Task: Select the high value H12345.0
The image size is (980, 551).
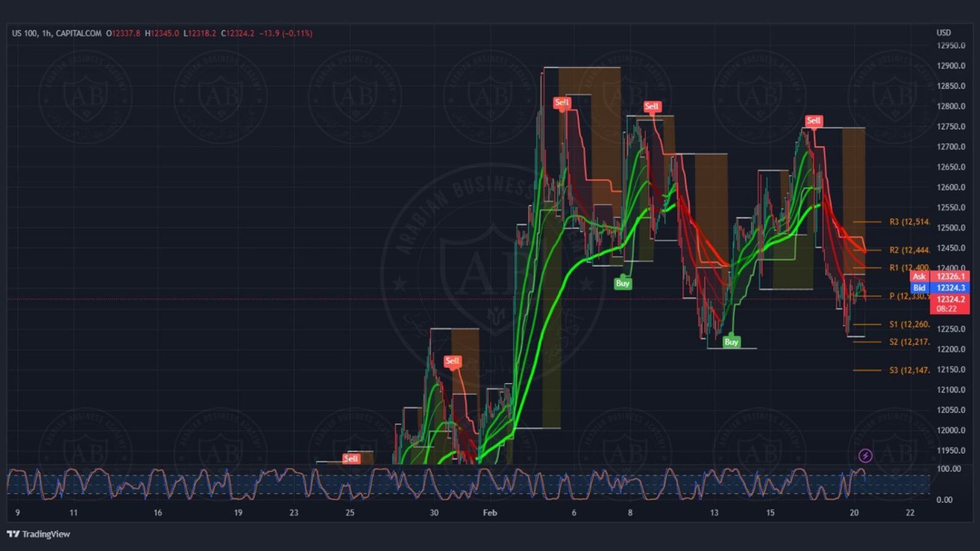Action: [161, 33]
